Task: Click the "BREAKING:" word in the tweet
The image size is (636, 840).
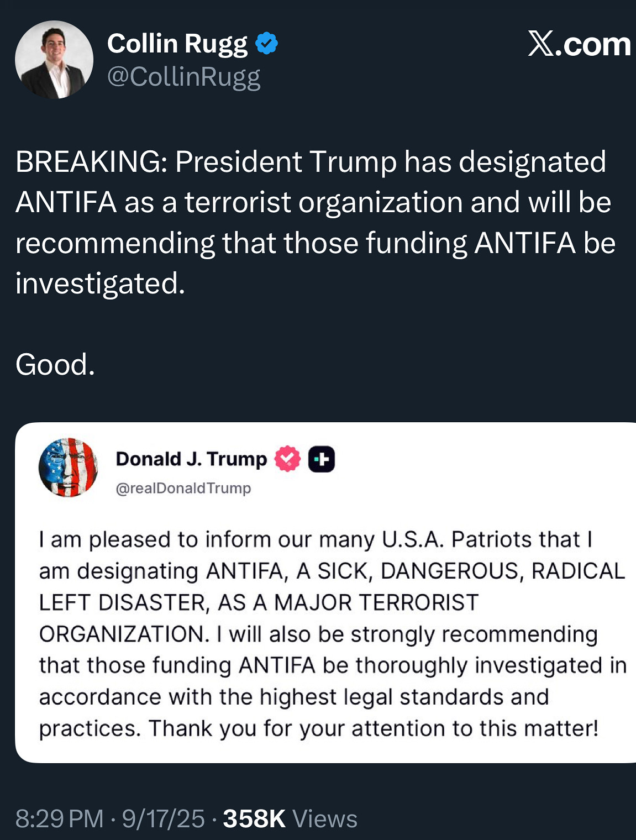Action: pos(92,162)
